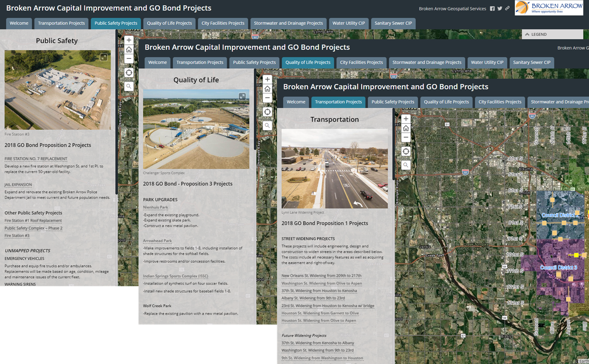Click the Broken Arrow city logo
This screenshot has height=364, width=589.
coord(549,8)
